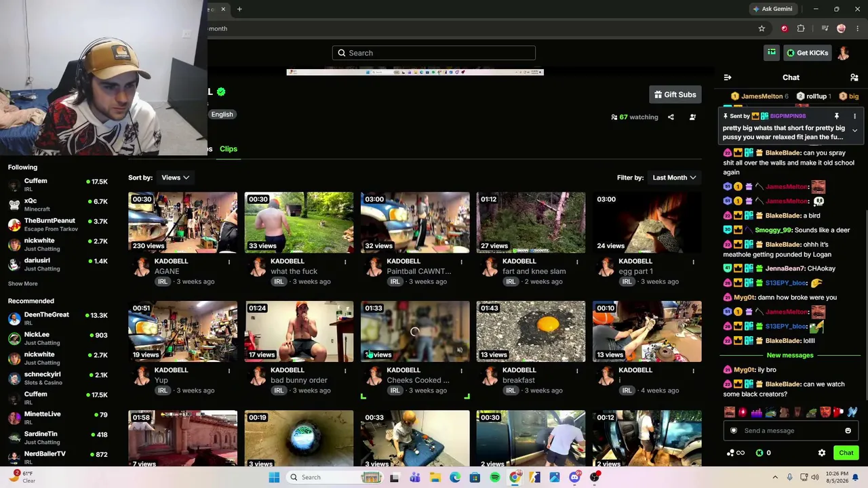The image size is (868, 488).
Task: Open Spotify from the taskbar
Action: (495, 477)
